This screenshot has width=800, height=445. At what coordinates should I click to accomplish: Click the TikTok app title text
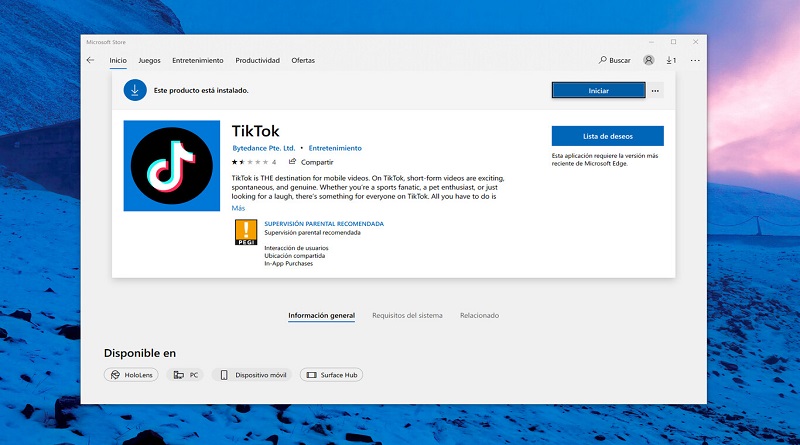pos(256,131)
